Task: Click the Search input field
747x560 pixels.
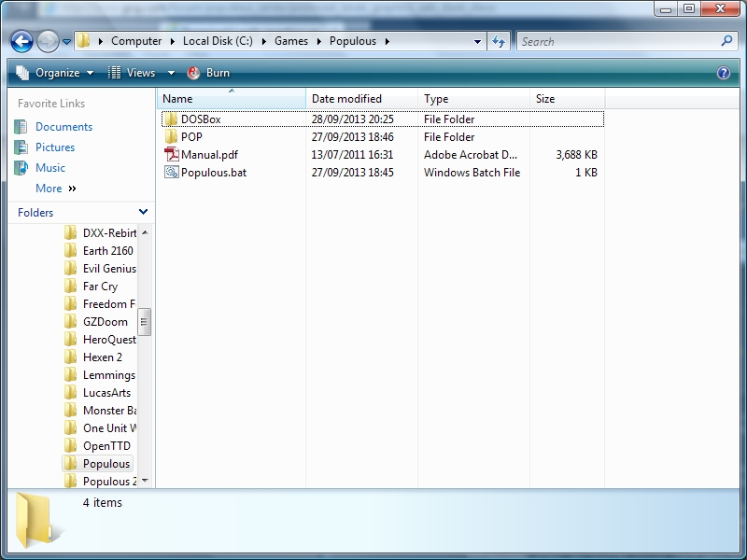Action: (619, 41)
